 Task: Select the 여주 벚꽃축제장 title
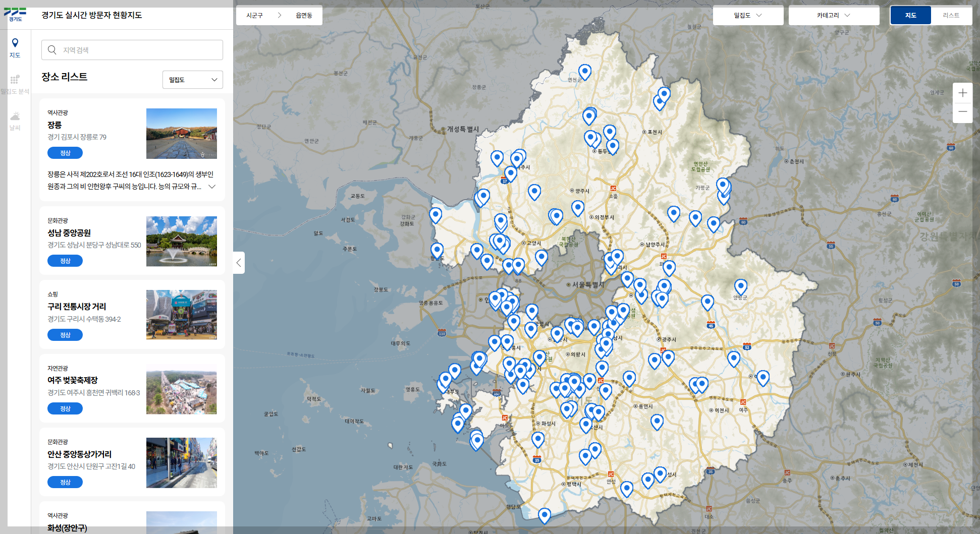click(73, 380)
